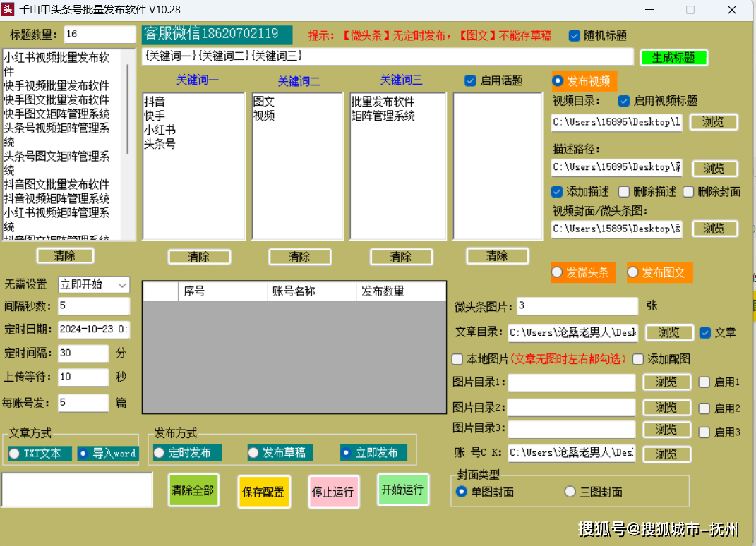Screen dimensions: 756x546
Task: Click the 定时日期 date field
Action: (x=94, y=329)
